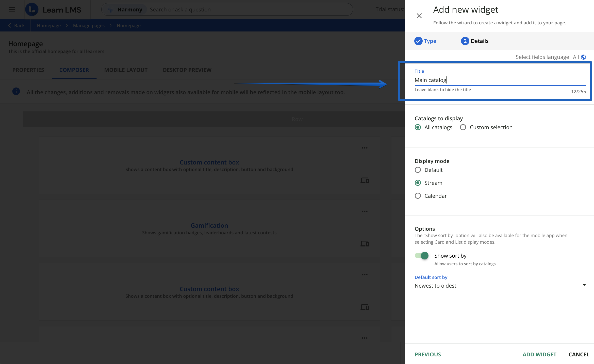Click the Cancel button
Screen dimensions: 594x364
tap(579, 354)
